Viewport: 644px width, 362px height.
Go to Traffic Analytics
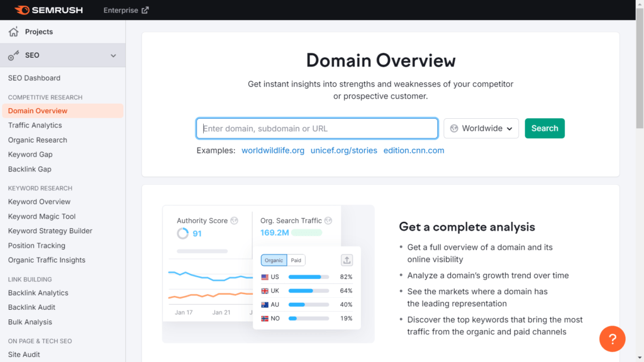(35, 125)
